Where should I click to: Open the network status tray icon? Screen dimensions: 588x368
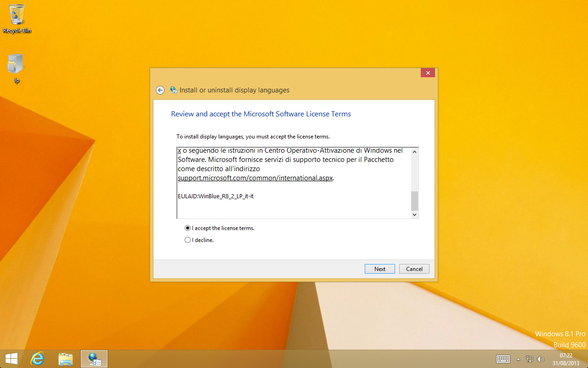(x=530, y=359)
